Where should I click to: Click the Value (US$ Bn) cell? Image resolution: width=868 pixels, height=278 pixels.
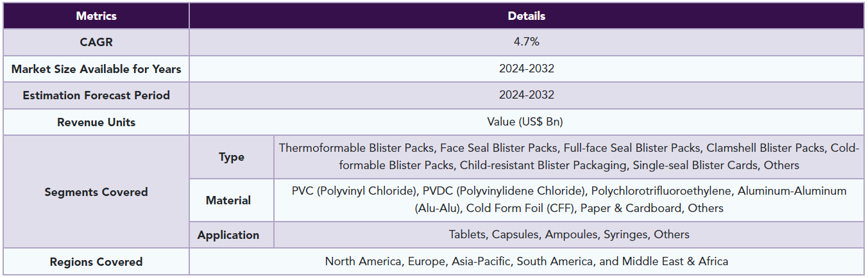(527, 122)
